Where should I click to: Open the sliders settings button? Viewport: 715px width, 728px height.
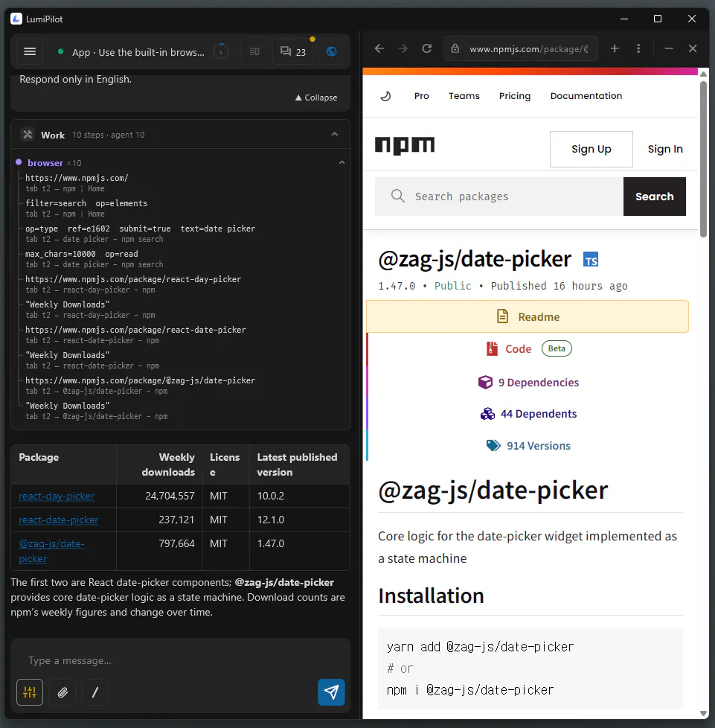pos(30,692)
